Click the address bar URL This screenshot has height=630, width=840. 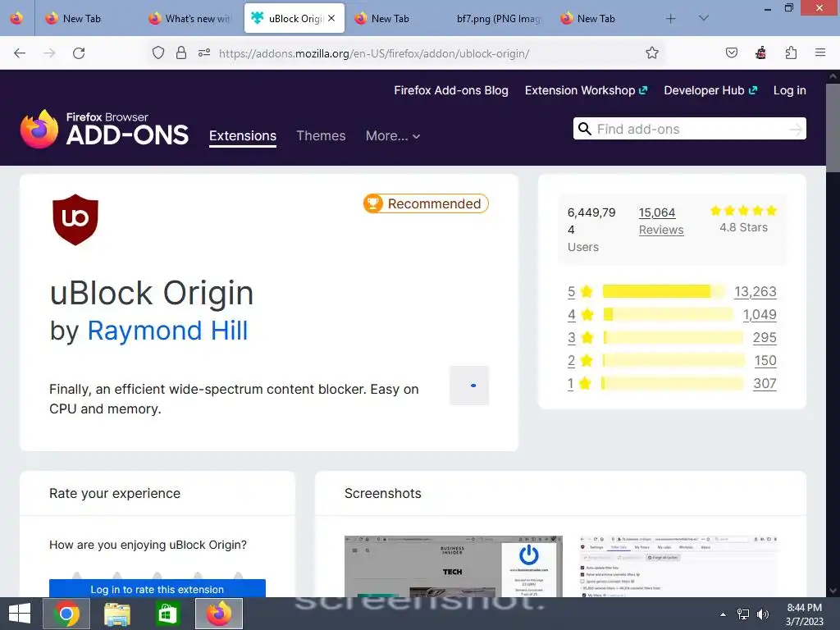[374, 53]
